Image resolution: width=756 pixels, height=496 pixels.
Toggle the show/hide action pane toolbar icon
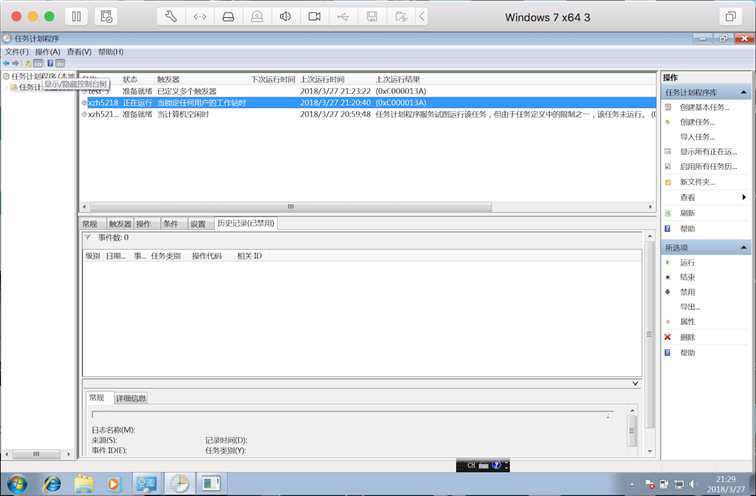click(x=60, y=63)
